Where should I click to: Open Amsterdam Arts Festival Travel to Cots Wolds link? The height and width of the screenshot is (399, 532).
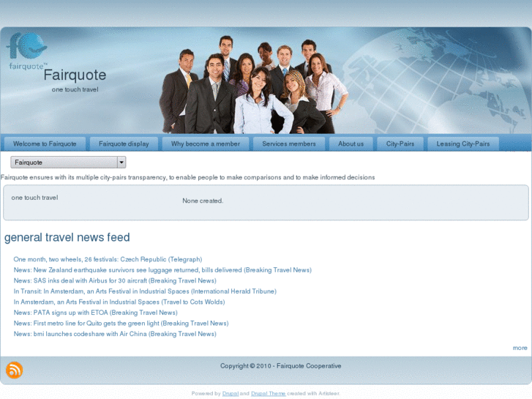tap(119, 302)
